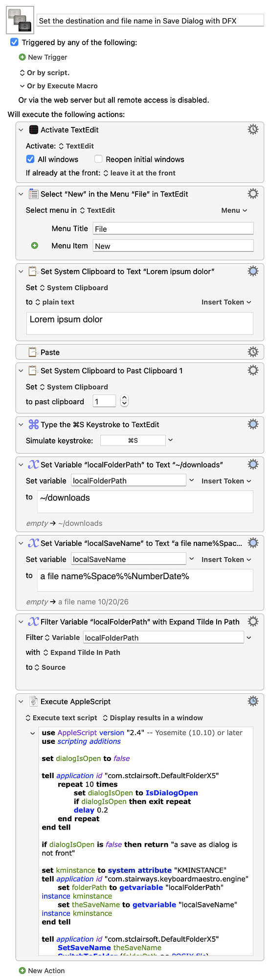Click clipboard icon in the Paste action

point(33,352)
